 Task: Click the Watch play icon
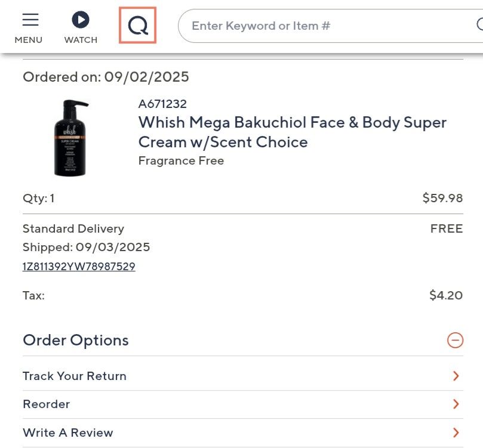(x=81, y=20)
